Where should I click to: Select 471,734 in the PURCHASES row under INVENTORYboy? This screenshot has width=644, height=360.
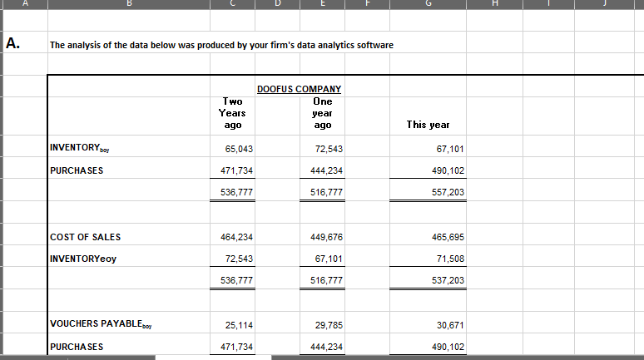tap(236, 170)
